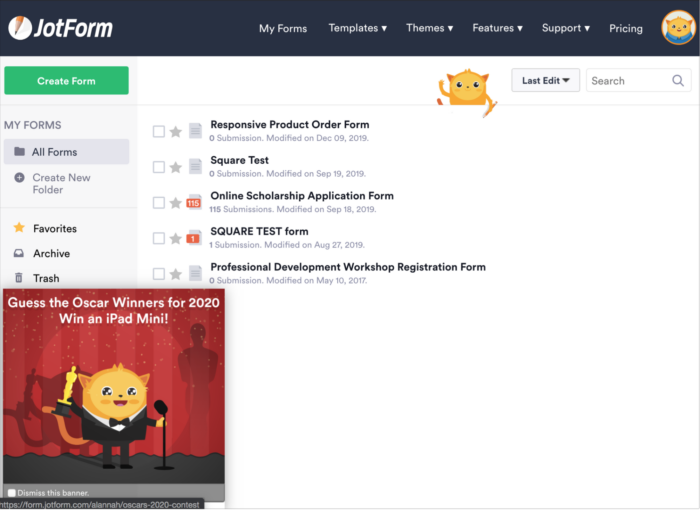Star the Professional Development Workshop Registration Form

click(x=176, y=274)
